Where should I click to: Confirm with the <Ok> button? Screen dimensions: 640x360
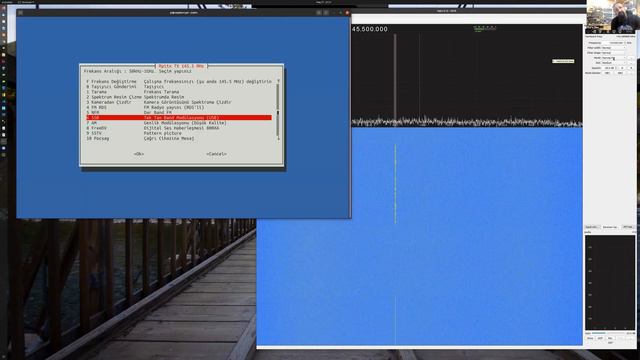point(139,154)
